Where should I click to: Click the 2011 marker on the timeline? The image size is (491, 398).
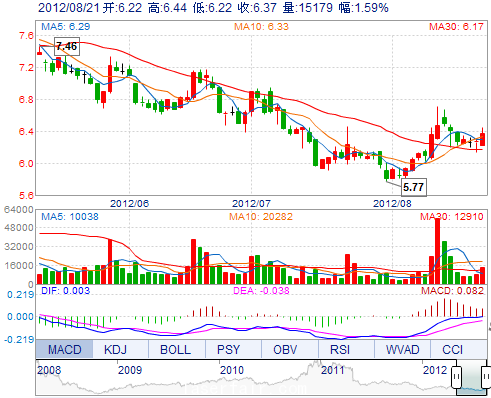(x=333, y=370)
